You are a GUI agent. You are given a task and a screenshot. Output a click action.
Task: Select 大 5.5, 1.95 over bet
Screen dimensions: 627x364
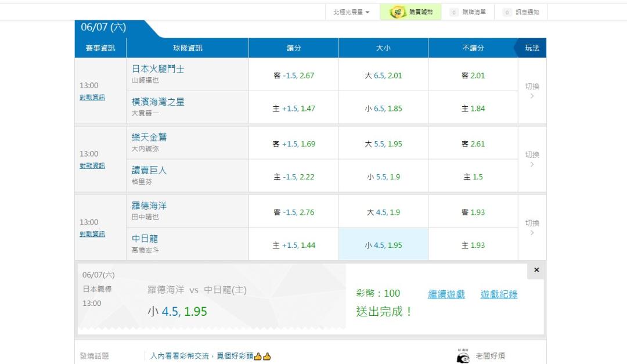pyautogui.click(x=384, y=143)
